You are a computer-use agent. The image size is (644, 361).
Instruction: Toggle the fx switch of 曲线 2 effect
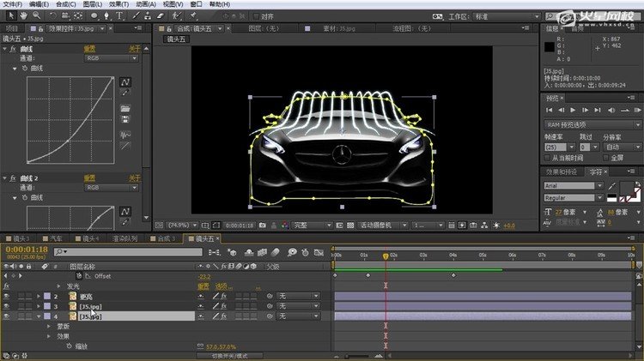(13, 178)
